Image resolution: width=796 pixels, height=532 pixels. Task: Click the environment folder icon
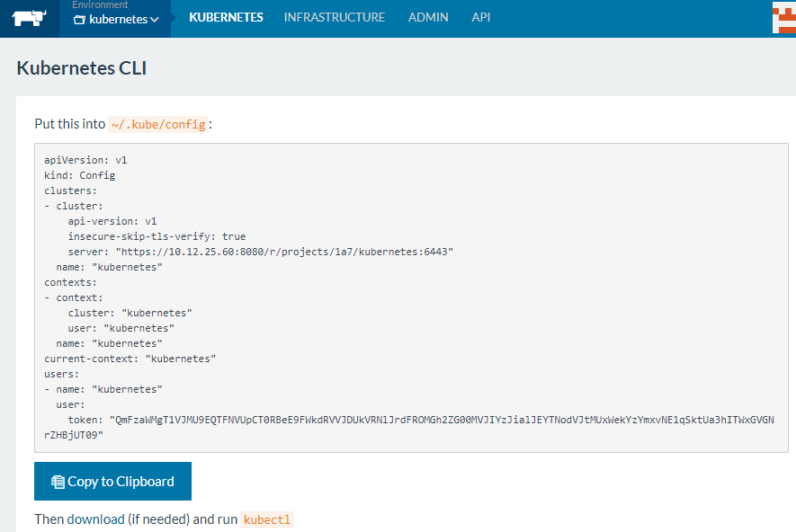point(79,20)
